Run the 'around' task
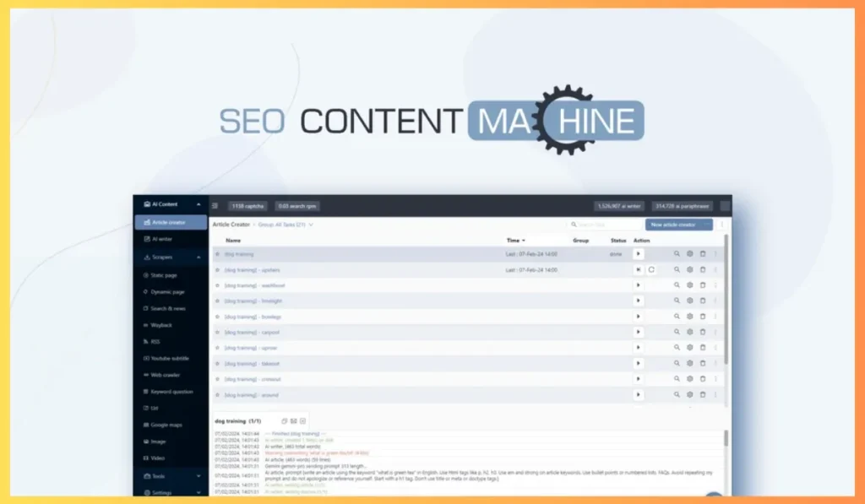This screenshot has width=865, height=504. click(x=639, y=395)
